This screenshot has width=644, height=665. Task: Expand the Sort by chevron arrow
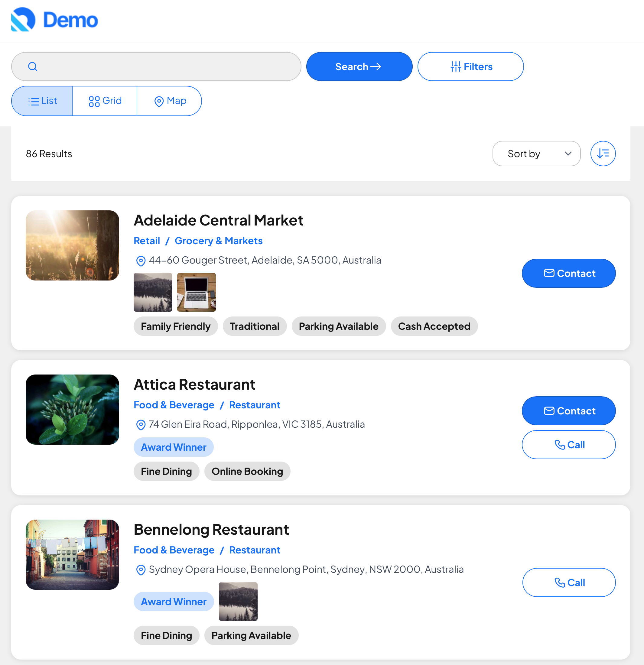pyautogui.click(x=568, y=154)
